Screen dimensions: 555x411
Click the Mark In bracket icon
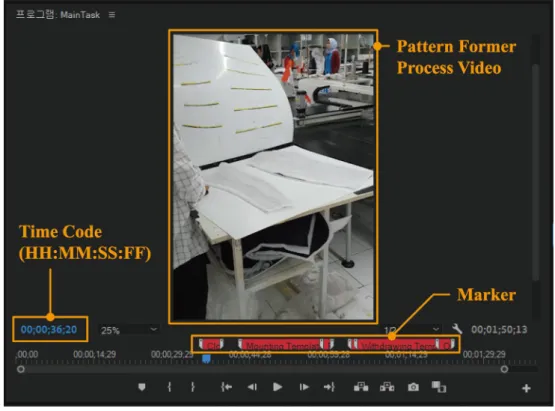(170, 387)
